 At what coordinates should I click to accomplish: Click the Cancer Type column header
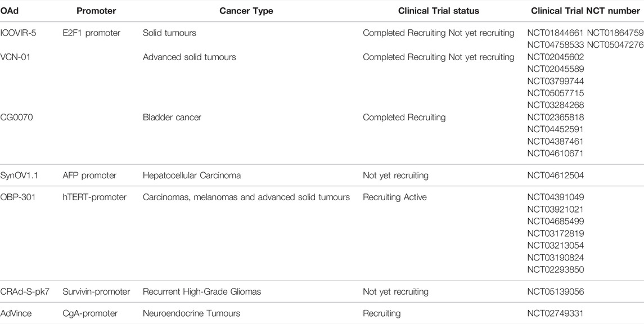(x=246, y=11)
